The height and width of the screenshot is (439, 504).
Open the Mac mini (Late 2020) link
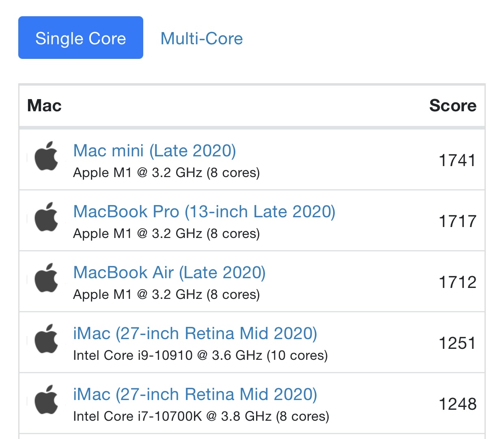point(155,151)
